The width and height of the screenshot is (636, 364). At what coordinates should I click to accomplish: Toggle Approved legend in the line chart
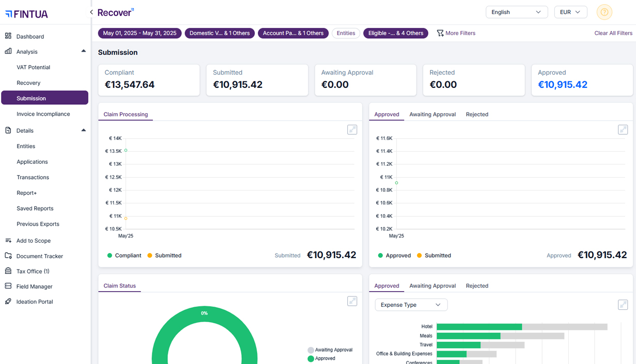394,256
